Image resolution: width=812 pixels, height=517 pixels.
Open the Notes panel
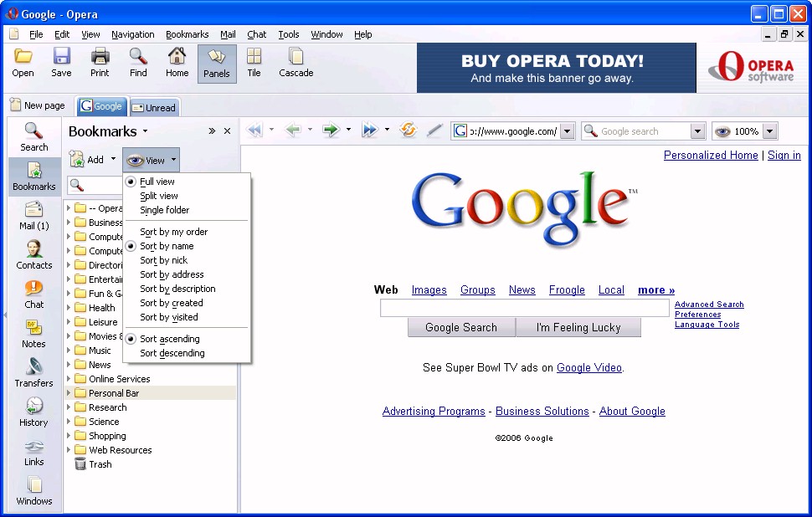coord(34,334)
